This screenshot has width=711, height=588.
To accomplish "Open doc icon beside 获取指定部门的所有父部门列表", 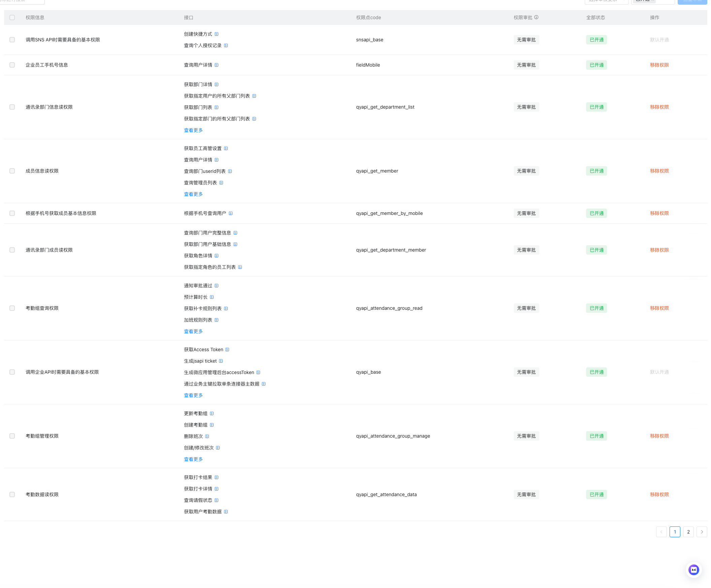I will pos(254,119).
